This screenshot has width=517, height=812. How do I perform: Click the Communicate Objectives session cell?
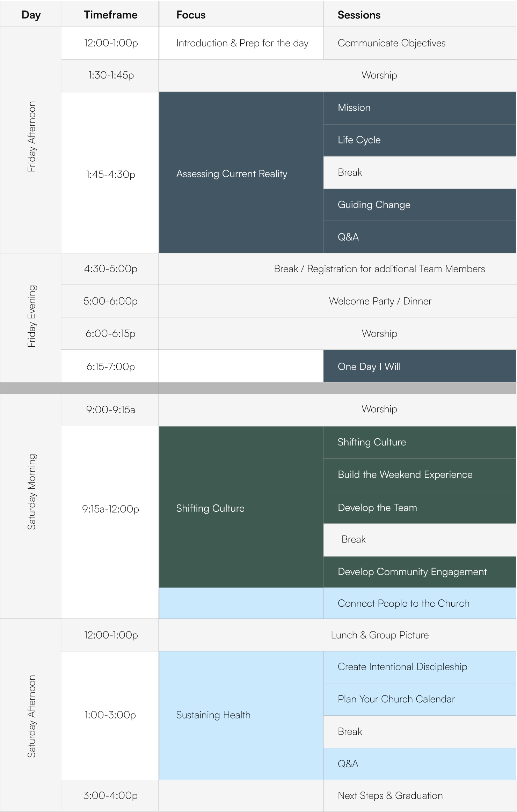[x=420, y=43]
